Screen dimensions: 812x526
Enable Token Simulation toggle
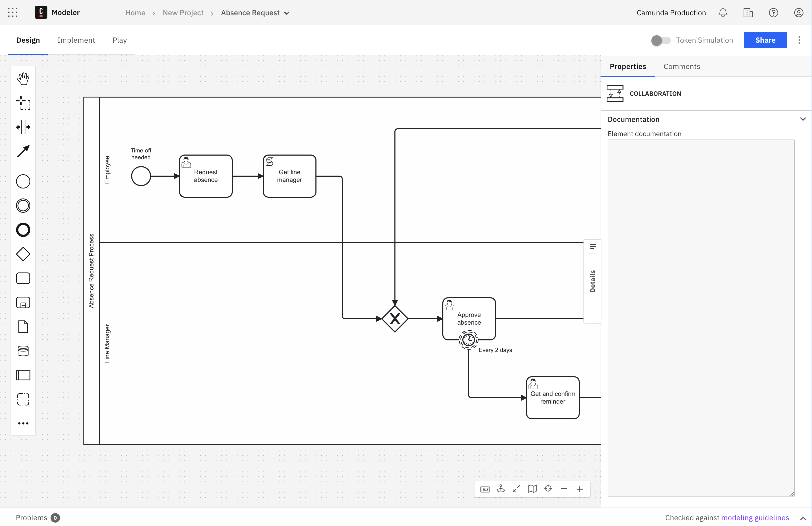661,40
